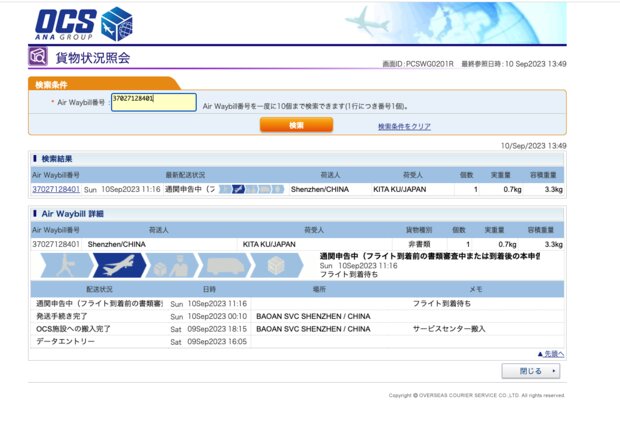Click the customs officer step icon
The width and height of the screenshot is (620, 447).
171,265
